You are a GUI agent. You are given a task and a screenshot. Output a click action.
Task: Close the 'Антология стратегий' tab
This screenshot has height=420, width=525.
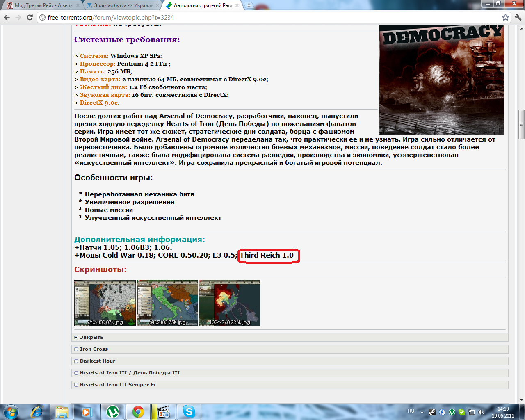[x=237, y=5]
